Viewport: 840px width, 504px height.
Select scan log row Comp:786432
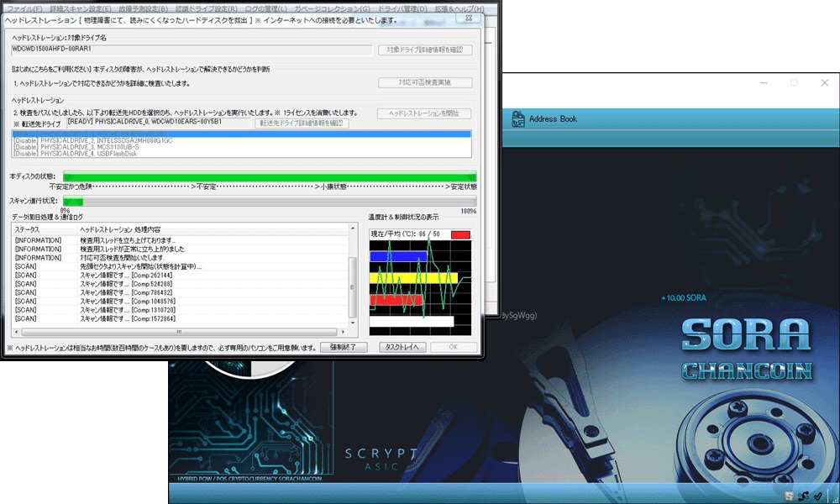tap(180, 292)
